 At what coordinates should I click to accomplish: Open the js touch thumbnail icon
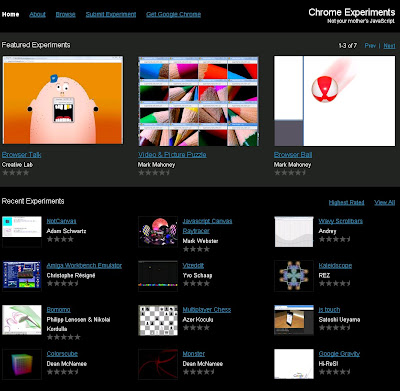(294, 320)
